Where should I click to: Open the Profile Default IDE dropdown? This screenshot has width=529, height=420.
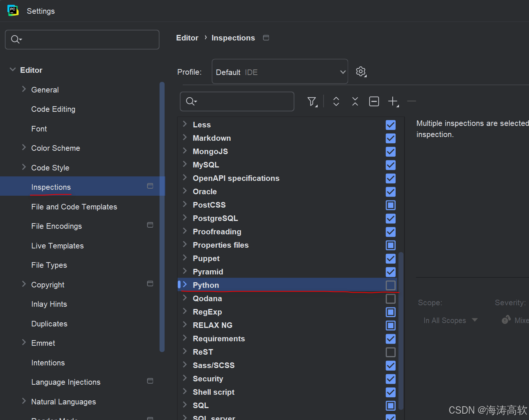click(x=280, y=72)
